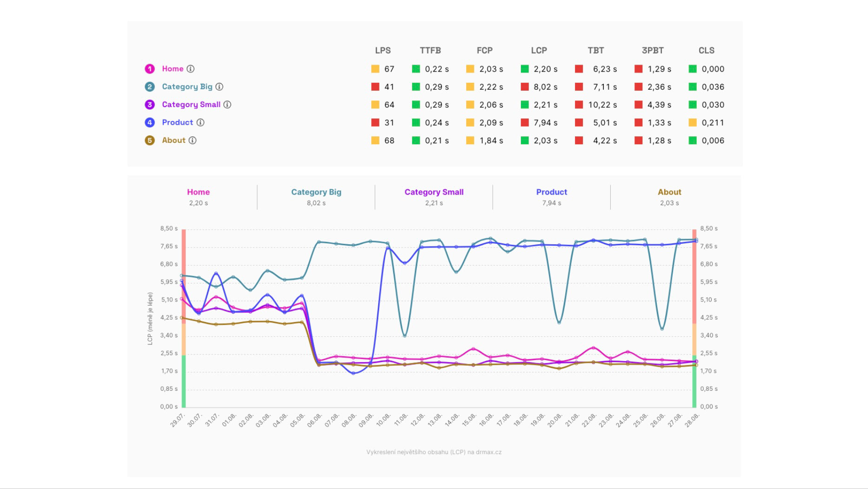868x489 pixels.
Task: Click red LPS swatch for Category Big
Action: (375, 87)
